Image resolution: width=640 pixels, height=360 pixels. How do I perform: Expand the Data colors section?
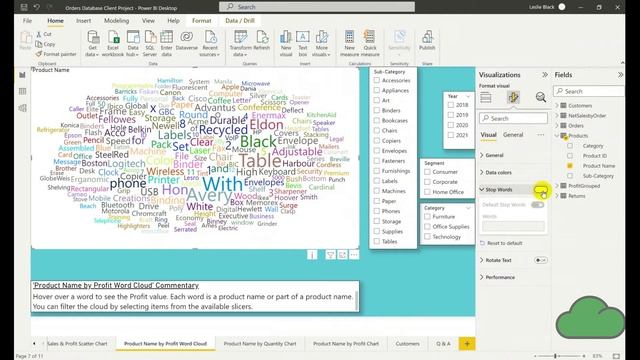click(482, 172)
